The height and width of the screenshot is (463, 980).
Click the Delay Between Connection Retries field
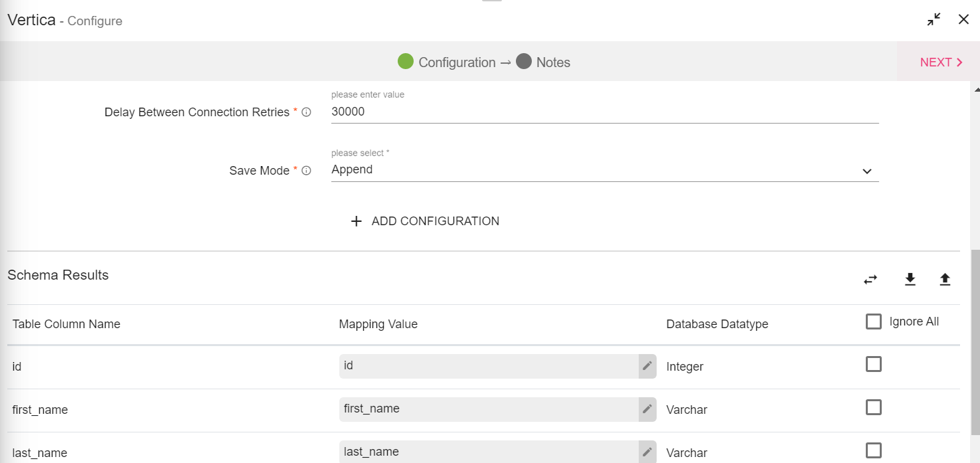(x=604, y=112)
